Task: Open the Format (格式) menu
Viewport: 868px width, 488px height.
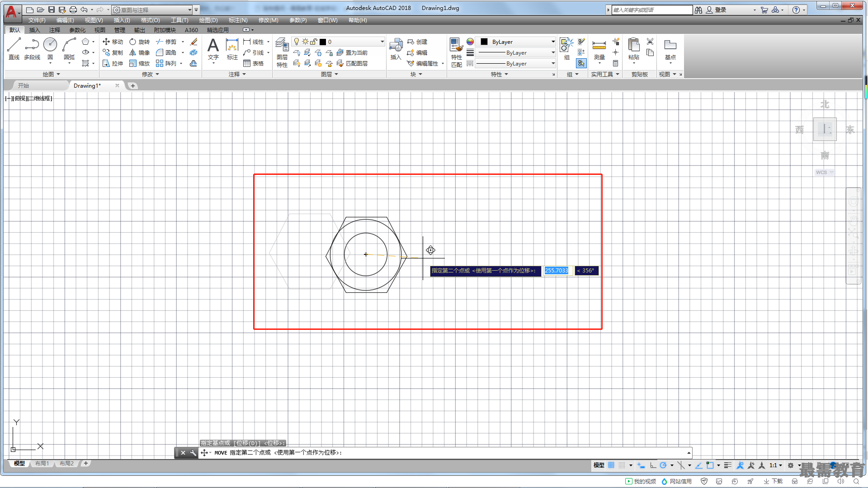Action: [150, 20]
